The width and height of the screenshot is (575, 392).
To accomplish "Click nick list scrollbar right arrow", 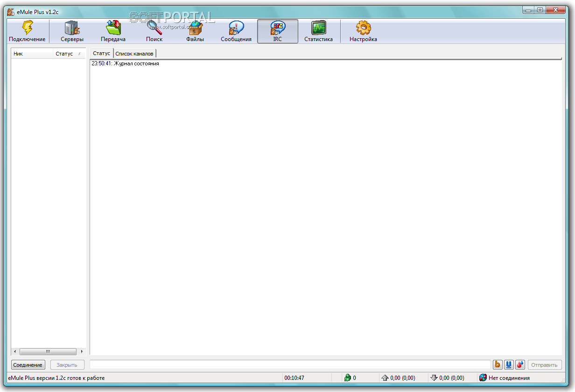I will 82,351.
